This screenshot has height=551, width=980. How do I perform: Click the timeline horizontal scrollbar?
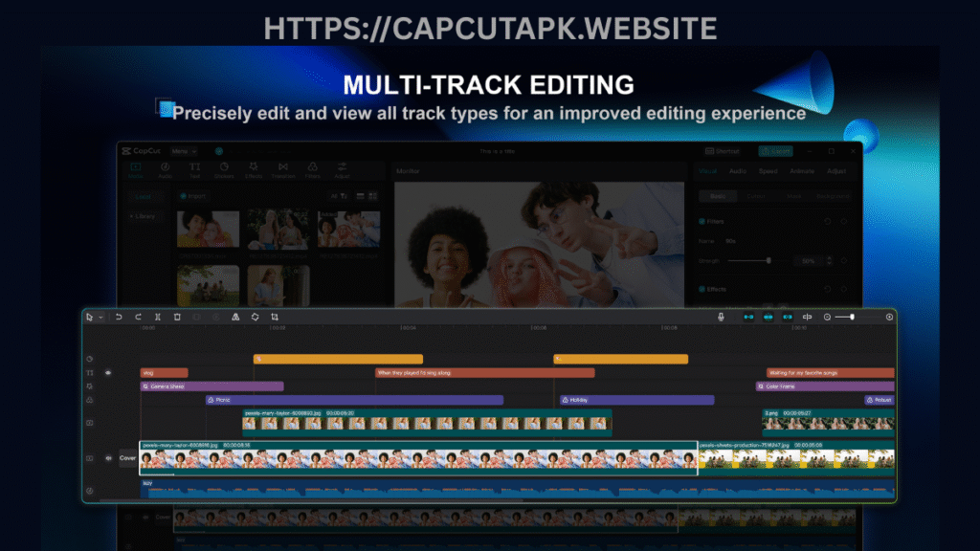click(313, 500)
